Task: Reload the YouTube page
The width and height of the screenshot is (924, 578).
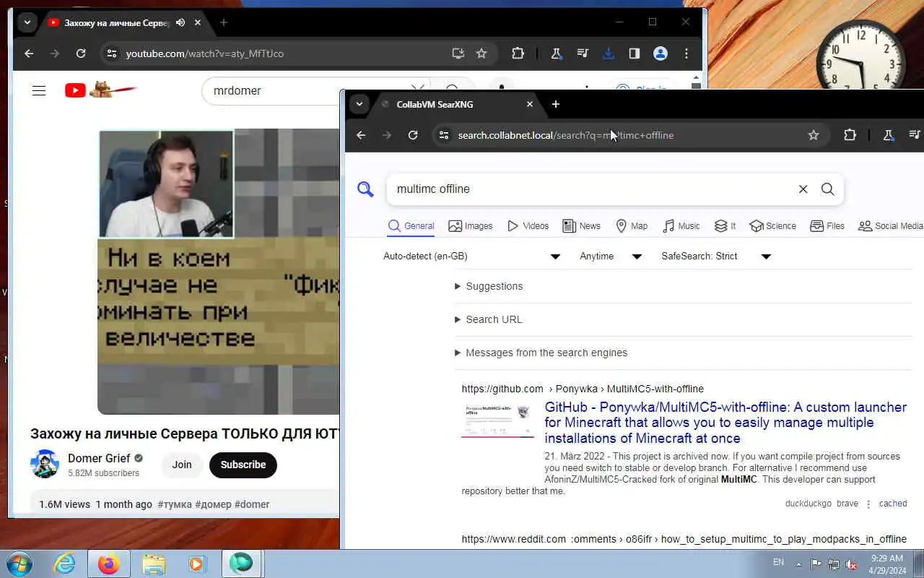Action: pos(81,53)
